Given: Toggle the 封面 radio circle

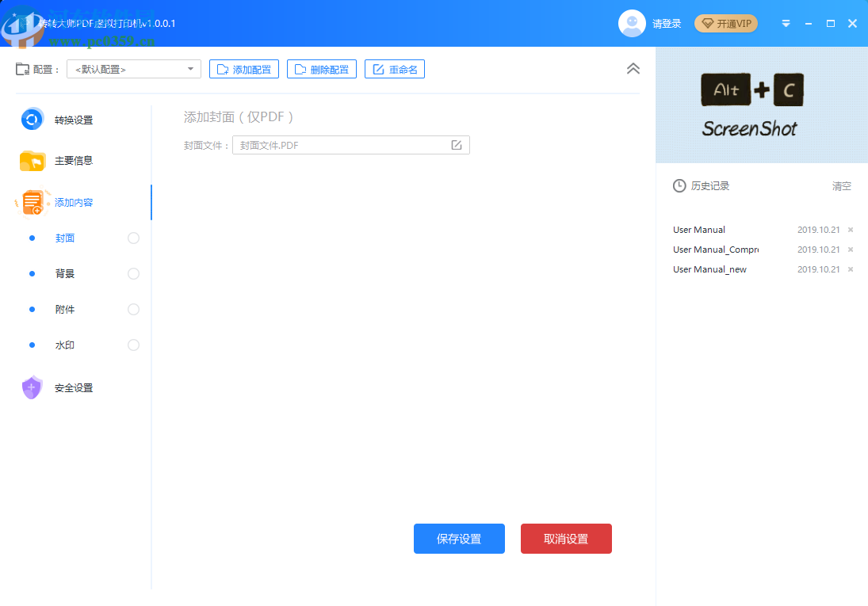Looking at the screenshot, I should coord(133,238).
